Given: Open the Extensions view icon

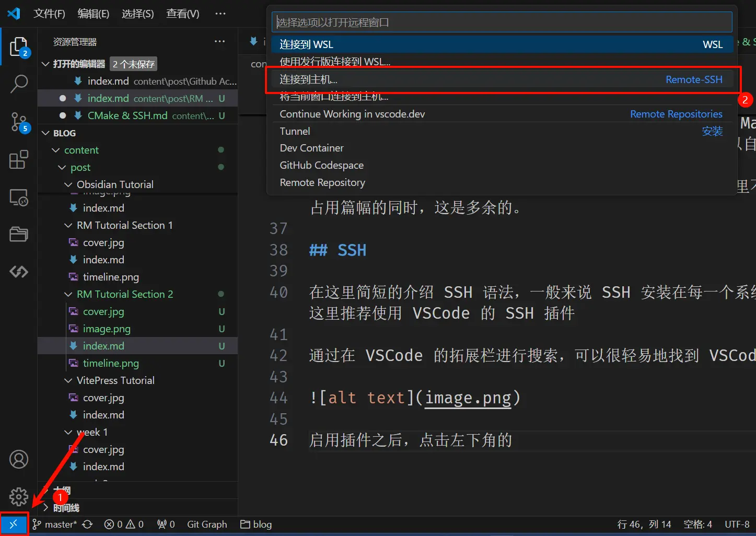Looking at the screenshot, I should [19, 160].
